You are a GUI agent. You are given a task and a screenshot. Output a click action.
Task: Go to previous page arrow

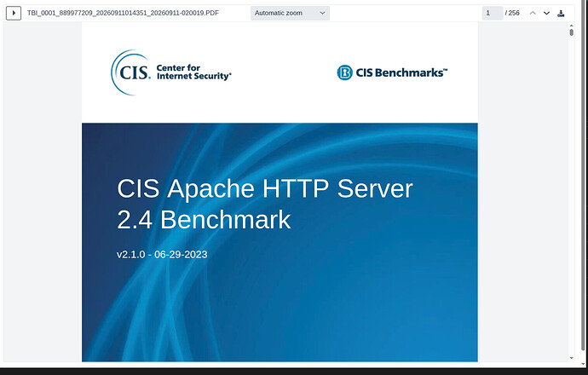(x=533, y=13)
